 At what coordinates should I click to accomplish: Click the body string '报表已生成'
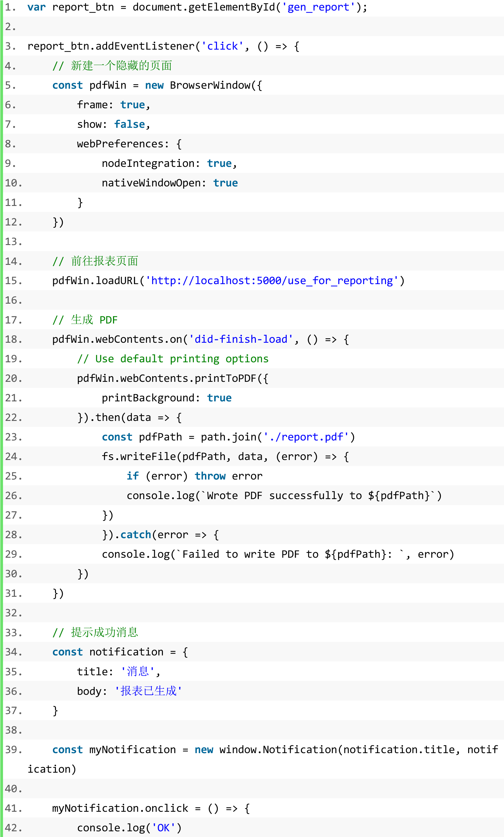click(148, 691)
